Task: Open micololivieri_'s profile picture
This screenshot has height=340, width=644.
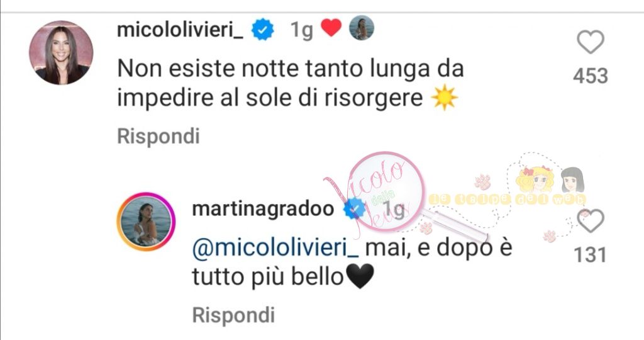Action: tap(61, 53)
